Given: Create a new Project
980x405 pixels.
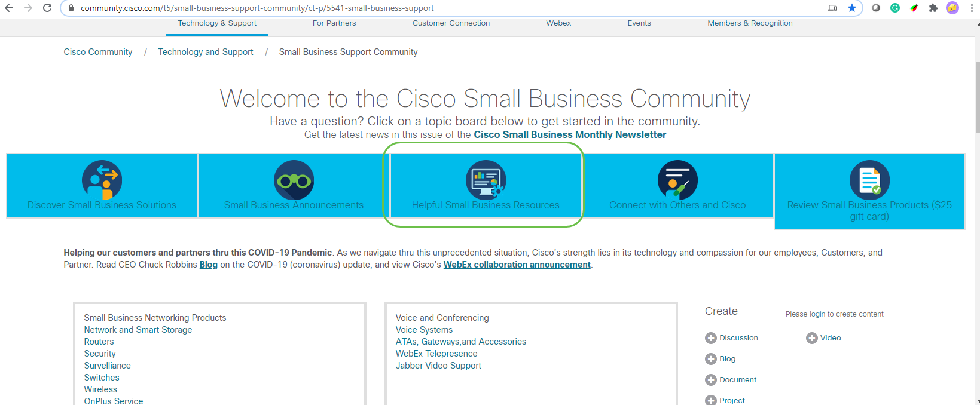Looking at the screenshot, I should [x=732, y=401].
